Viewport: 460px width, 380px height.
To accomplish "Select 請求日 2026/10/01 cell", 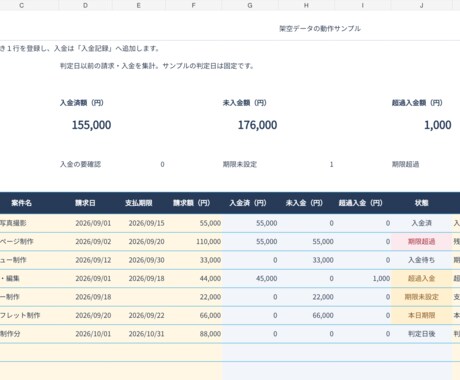I will pyautogui.click(x=85, y=334).
